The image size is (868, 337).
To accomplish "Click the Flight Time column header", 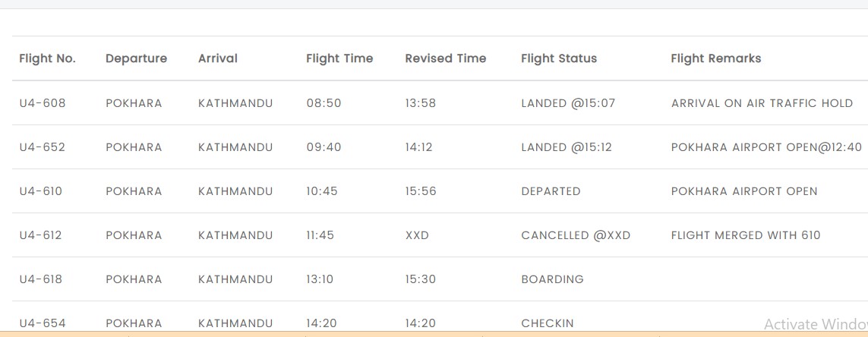I will click(x=339, y=58).
